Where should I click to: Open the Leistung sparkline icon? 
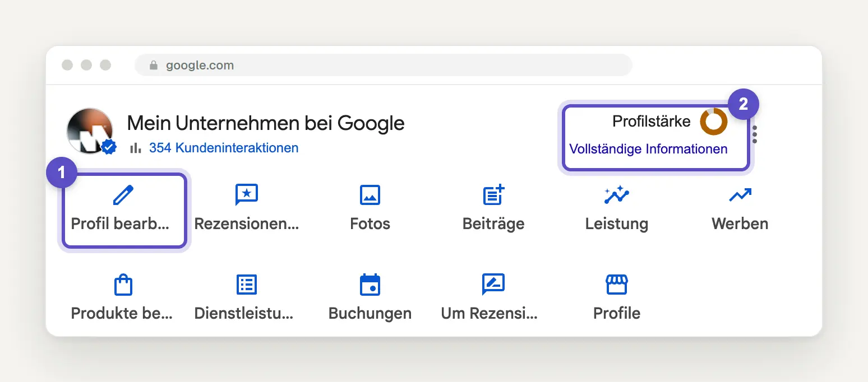617,195
